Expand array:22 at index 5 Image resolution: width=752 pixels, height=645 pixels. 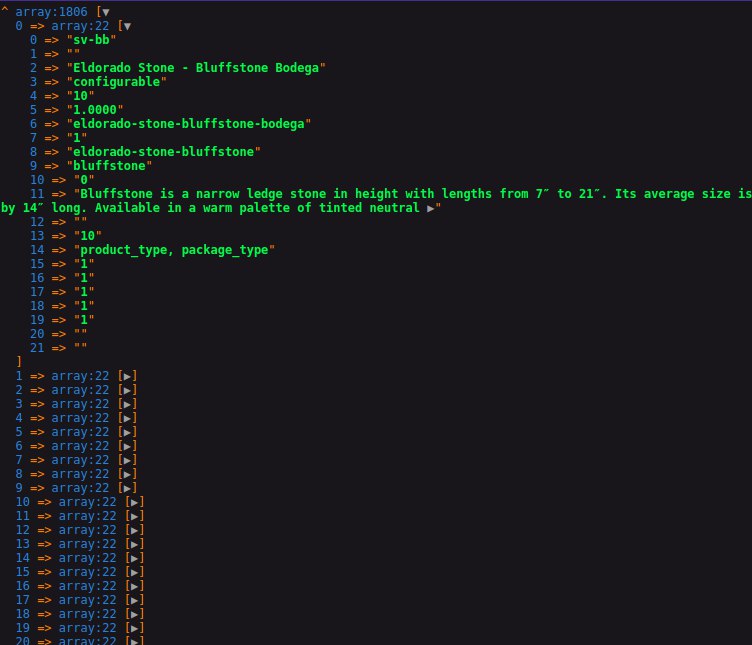[x=127, y=432]
